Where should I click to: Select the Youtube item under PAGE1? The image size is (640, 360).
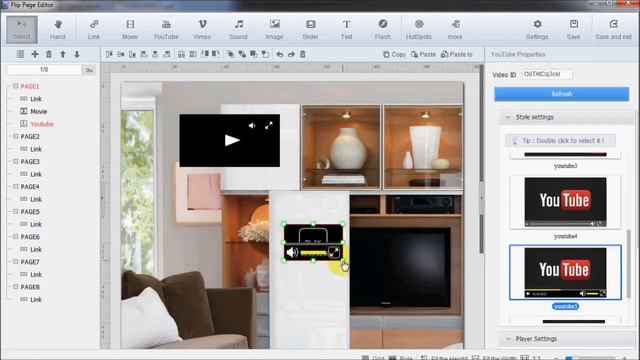[x=42, y=124]
